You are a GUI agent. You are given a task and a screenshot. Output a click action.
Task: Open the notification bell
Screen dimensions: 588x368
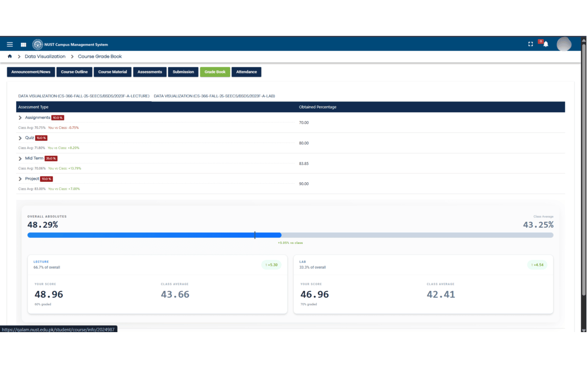click(546, 44)
